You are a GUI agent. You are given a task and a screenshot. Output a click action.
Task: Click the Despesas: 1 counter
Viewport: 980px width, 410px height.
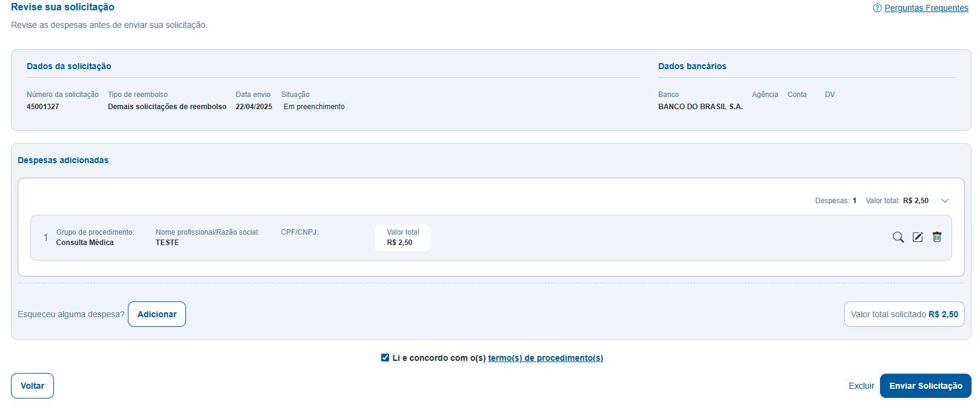click(x=836, y=201)
